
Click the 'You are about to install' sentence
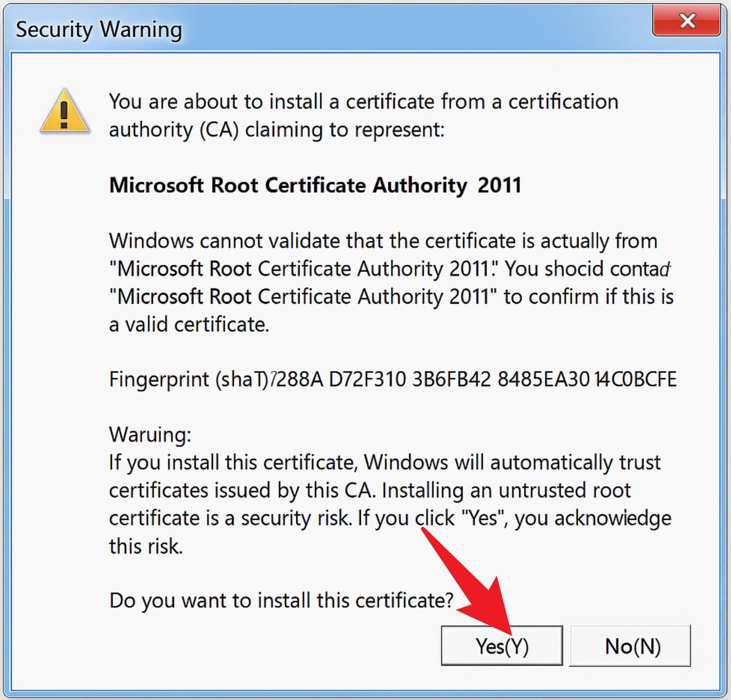pos(364,102)
